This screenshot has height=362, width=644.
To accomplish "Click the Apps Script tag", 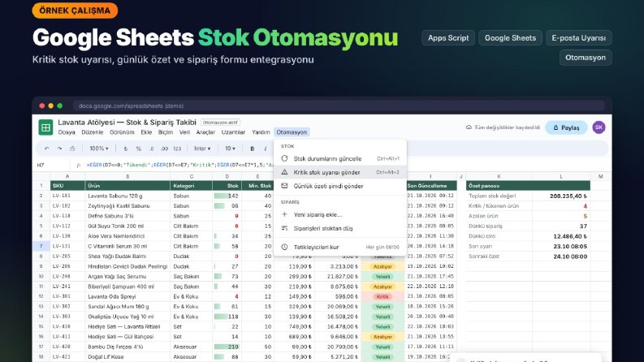I will (448, 38).
